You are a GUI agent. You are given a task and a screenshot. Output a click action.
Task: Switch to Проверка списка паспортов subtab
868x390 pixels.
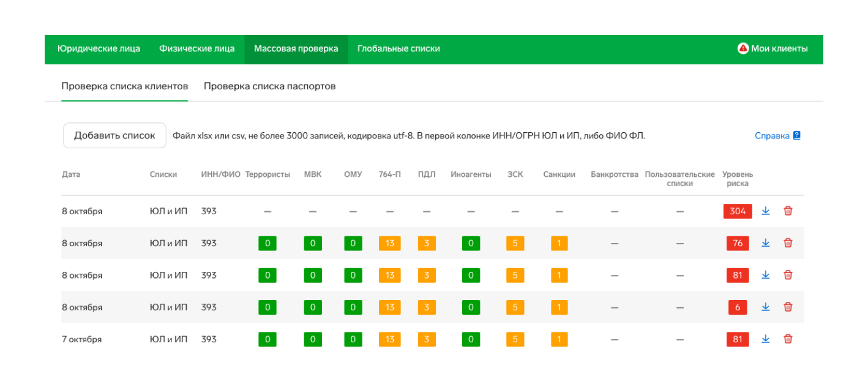[x=269, y=86]
